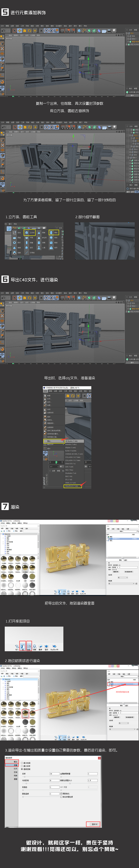The width and height of the screenshot is (139, 868).
Task: Click 抗锯齿 value field in render dialog
Action: point(55,787)
